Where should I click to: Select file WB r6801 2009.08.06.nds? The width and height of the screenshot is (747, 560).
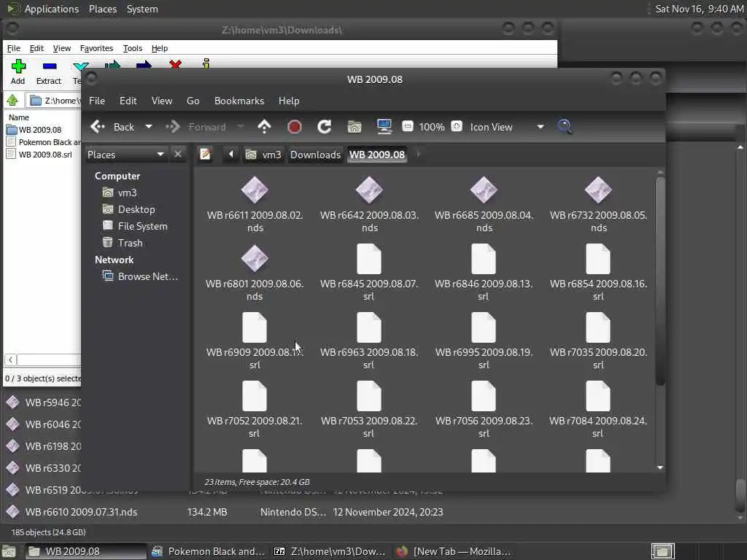[x=255, y=273]
